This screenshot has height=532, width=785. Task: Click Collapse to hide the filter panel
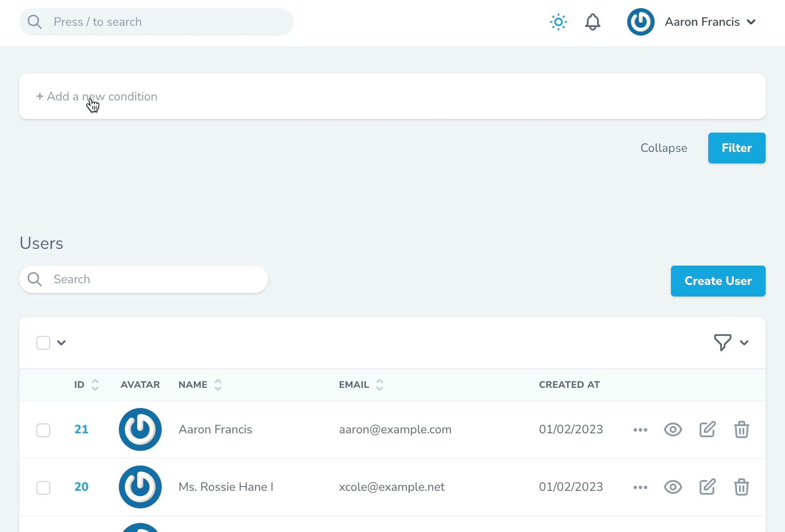tap(664, 148)
